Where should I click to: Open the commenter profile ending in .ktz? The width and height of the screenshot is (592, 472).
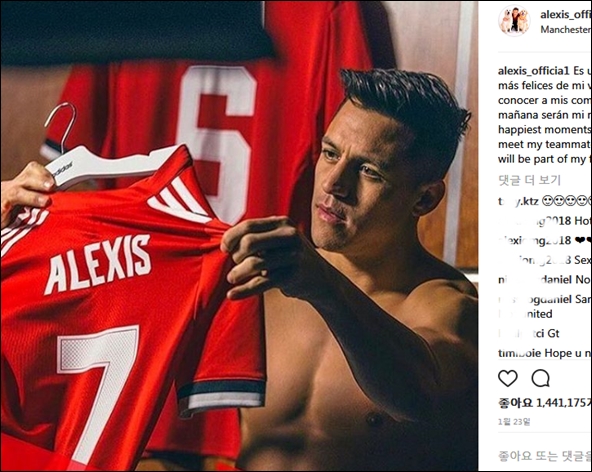[x=518, y=201]
